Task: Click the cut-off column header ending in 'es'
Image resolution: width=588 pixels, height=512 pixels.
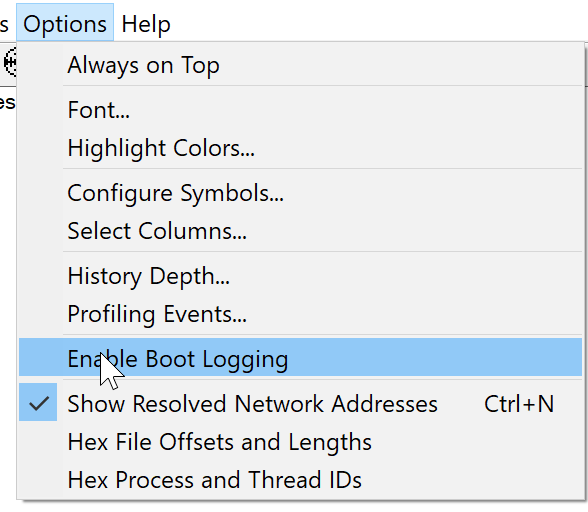Action: click(x=7, y=102)
